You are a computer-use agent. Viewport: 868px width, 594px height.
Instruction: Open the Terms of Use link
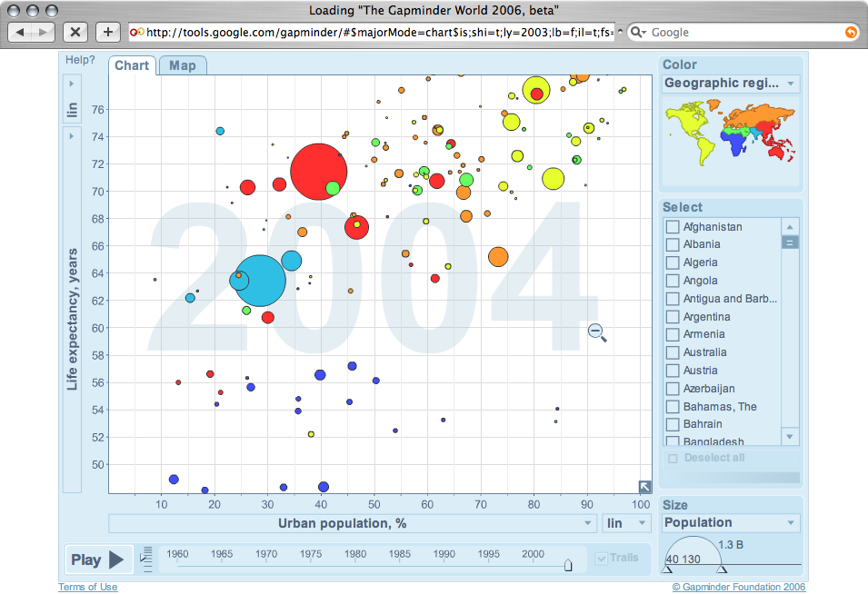coord(87,587)
